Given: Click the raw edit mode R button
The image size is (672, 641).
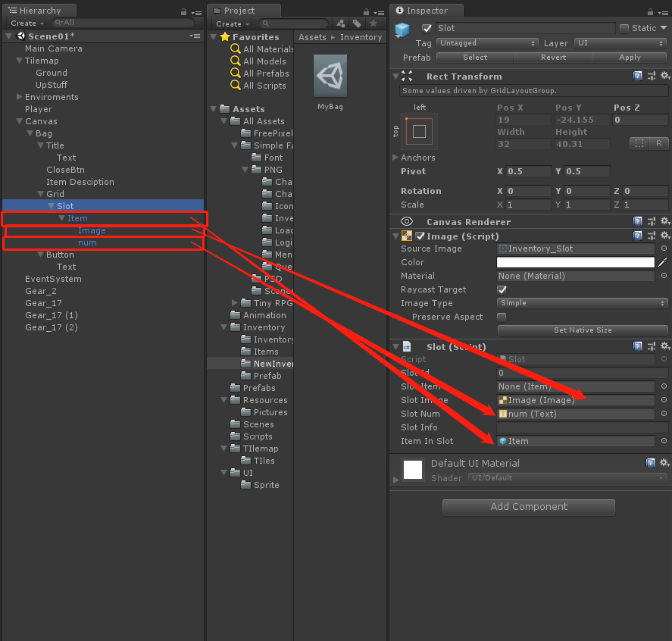Looking at the screenshot, I should pyautogui.click(x=658, y=143).
